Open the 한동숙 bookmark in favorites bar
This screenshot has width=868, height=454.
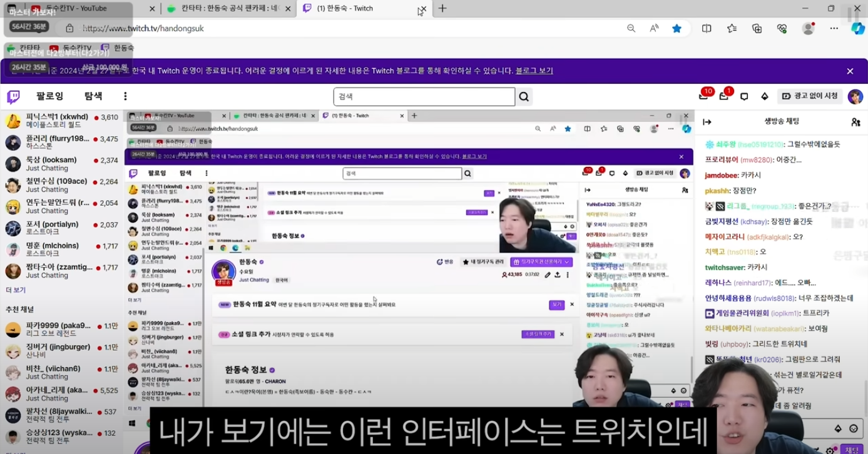point(118,48)
